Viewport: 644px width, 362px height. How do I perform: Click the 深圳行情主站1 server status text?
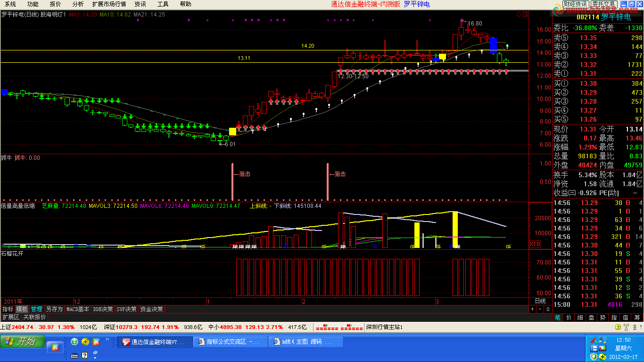point(385,327)
